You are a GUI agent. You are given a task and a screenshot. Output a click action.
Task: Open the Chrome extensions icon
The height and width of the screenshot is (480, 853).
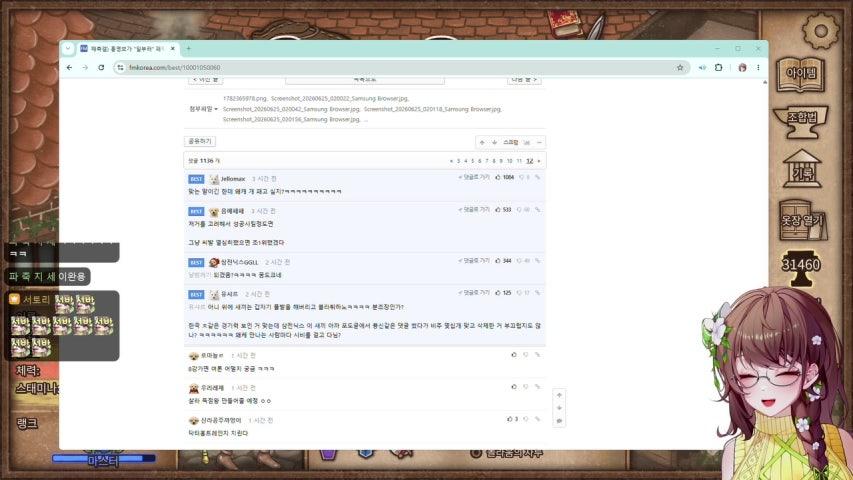point(719,67)
